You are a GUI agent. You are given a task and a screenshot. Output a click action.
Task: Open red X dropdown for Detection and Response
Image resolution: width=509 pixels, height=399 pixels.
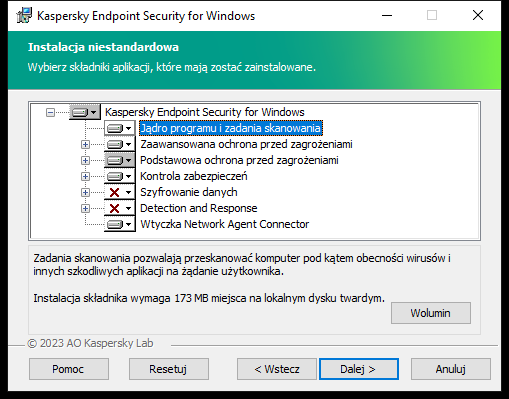click(x=120, y=208)
